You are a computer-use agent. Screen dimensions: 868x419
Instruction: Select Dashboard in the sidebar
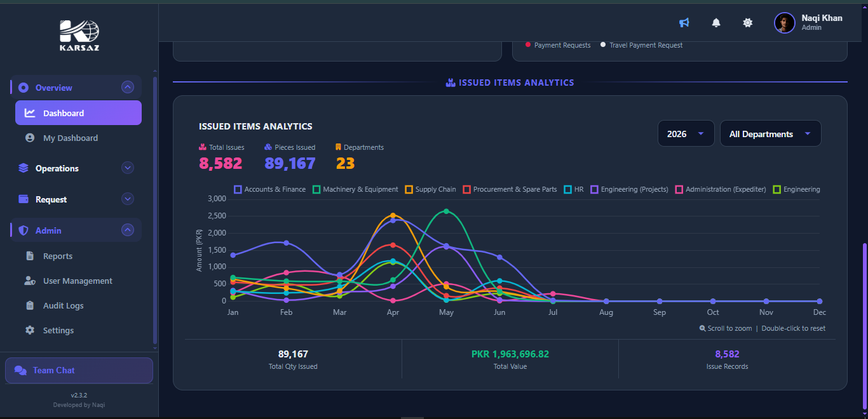(x=78, y=113)
